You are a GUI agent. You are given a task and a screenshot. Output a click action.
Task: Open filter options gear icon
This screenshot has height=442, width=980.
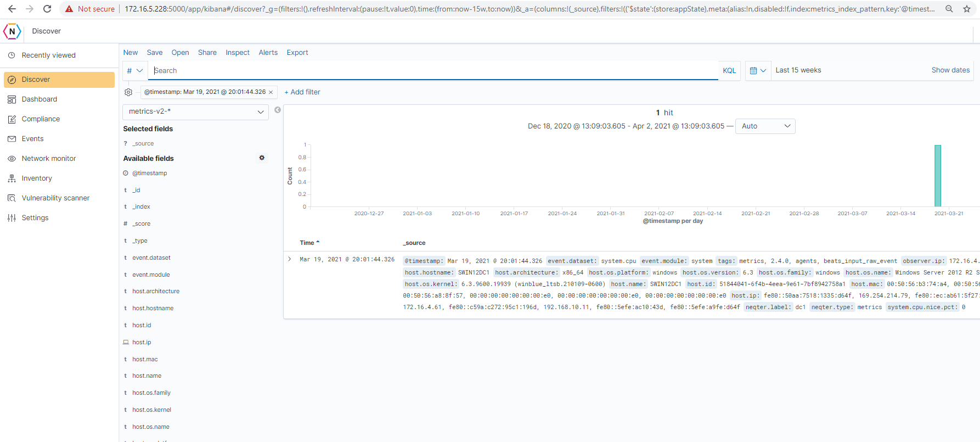(x=128, y=92)
